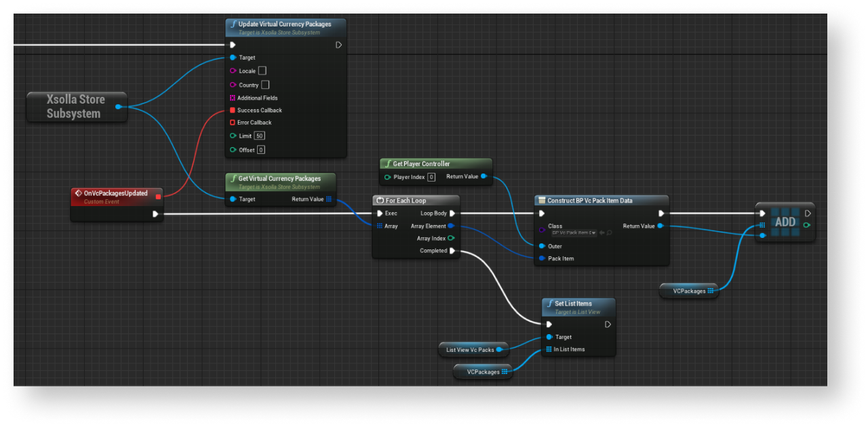Click the Completed exec pin on For Each Loop
The image size is (868, 427).
point(452,251)
